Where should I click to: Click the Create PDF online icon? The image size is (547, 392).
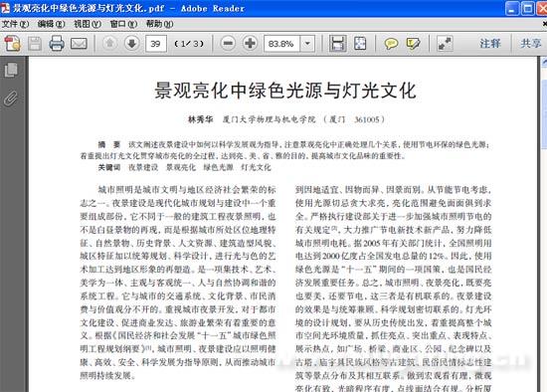(x=13, y=44)
